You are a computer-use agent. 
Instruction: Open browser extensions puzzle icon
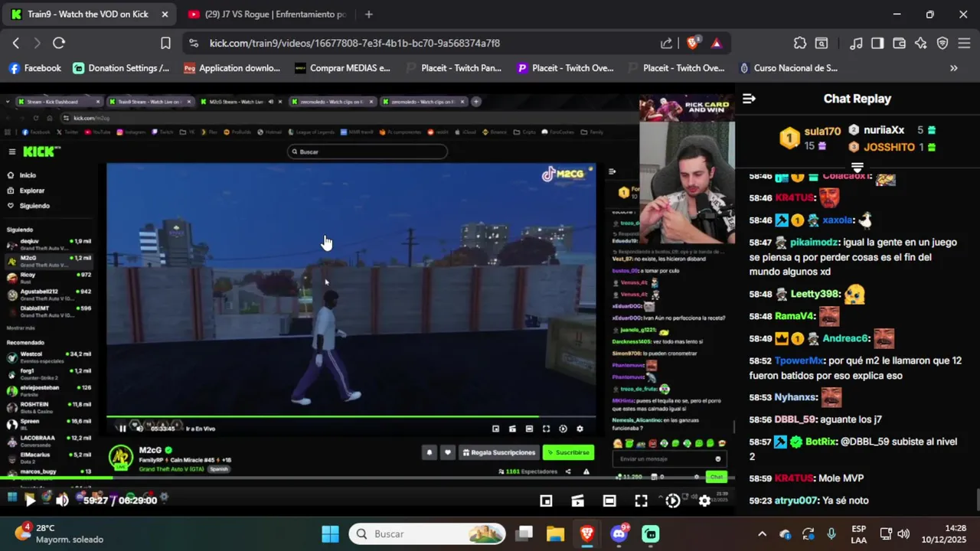click(800, 44)
